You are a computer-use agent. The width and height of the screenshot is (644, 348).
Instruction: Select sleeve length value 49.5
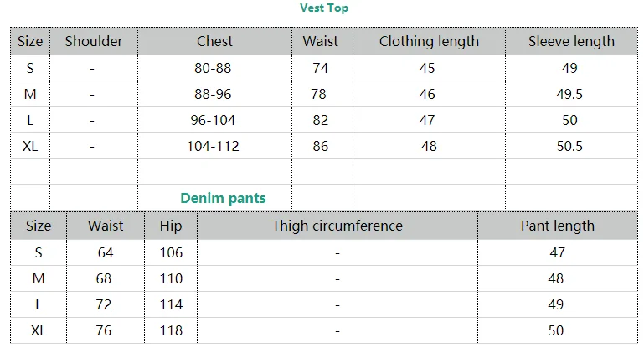tap(569, 94)
